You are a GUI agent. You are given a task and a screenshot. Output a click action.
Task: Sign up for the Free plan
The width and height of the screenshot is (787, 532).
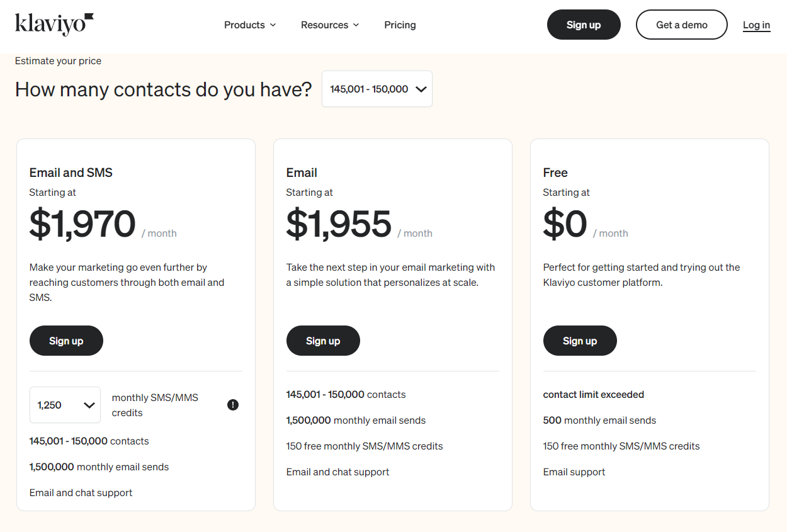580,341
